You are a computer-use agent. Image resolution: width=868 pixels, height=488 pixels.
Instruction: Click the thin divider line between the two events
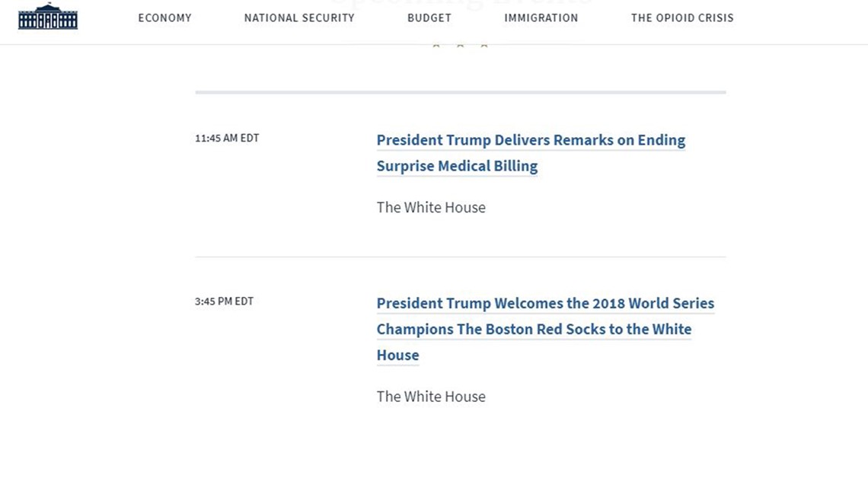coord(461,257)
